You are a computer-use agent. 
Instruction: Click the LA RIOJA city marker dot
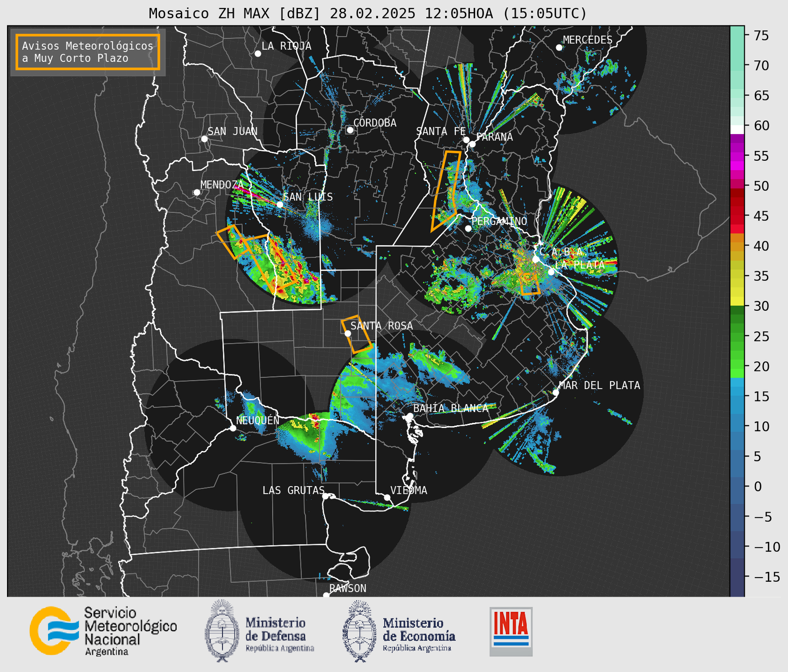point(258,54)
